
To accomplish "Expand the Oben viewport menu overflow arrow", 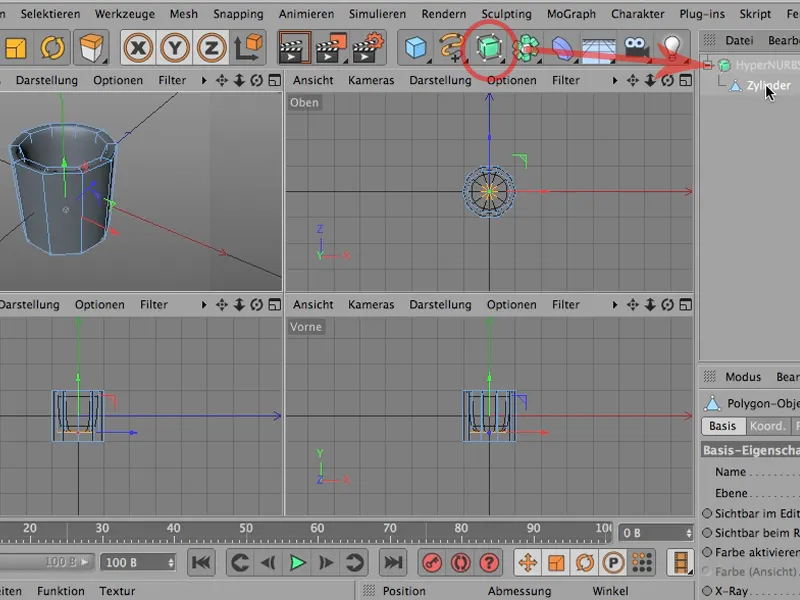I will [x=615, y=80].
